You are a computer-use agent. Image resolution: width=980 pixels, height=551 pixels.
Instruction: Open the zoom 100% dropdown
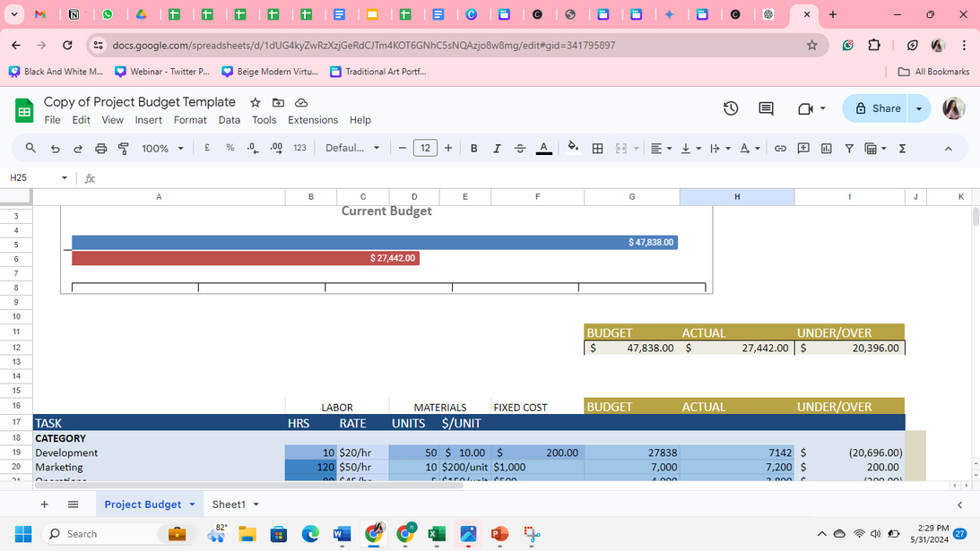[162, 149]
